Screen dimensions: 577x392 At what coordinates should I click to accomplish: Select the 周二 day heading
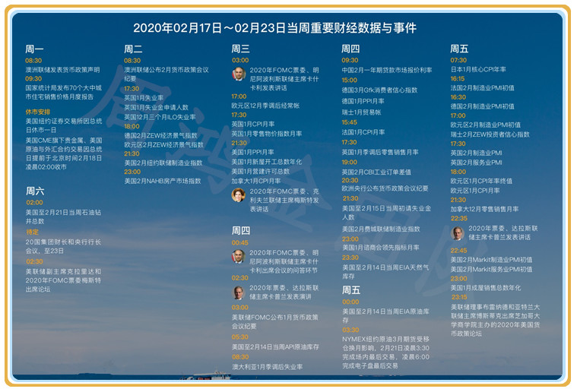[x=133, y=49]
